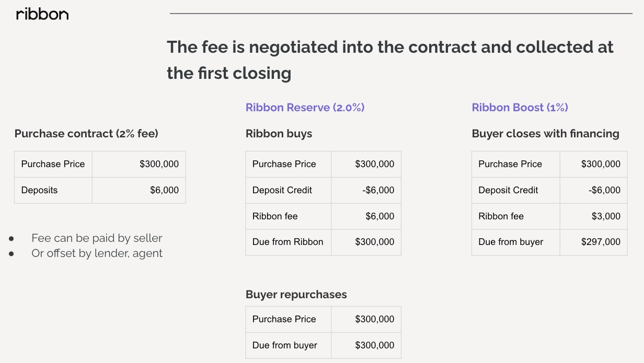Click the Due from Ribbon $300,000 value

(x=366, y=242)
